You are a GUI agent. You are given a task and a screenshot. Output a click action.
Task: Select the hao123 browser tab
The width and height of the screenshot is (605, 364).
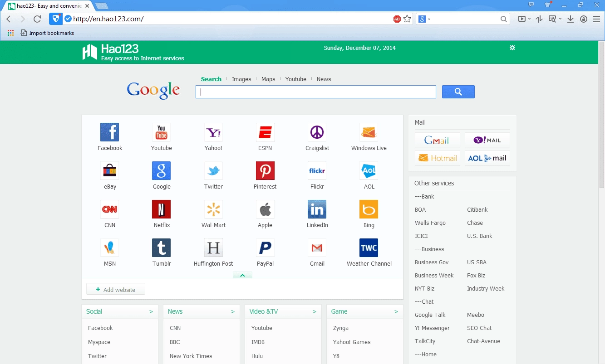[48, 6]
